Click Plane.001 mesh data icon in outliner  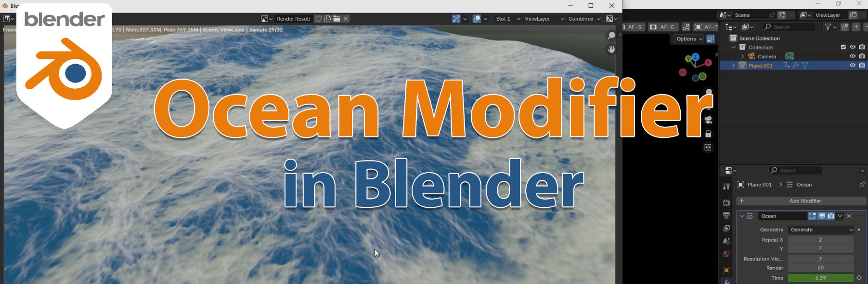(x=804, y=66)
